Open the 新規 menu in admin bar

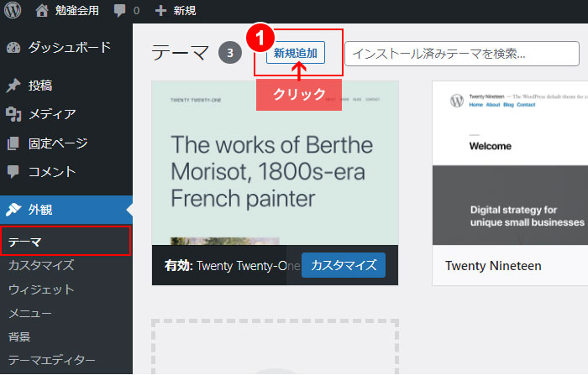[184, 11]
